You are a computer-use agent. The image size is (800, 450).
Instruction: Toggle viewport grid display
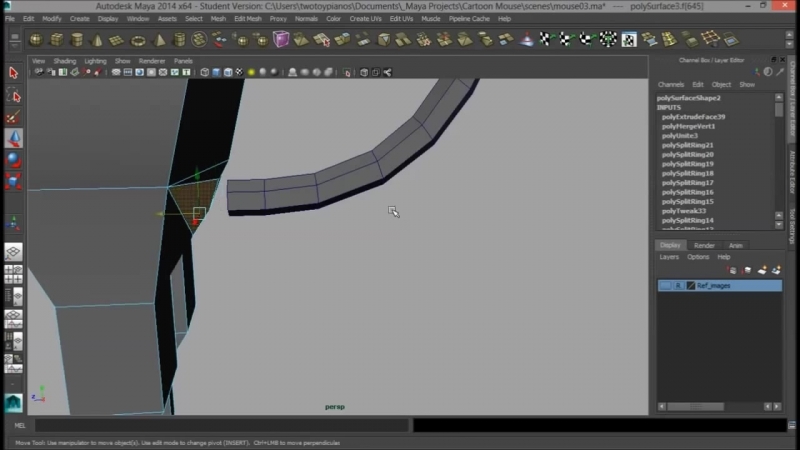coord(116,72)
